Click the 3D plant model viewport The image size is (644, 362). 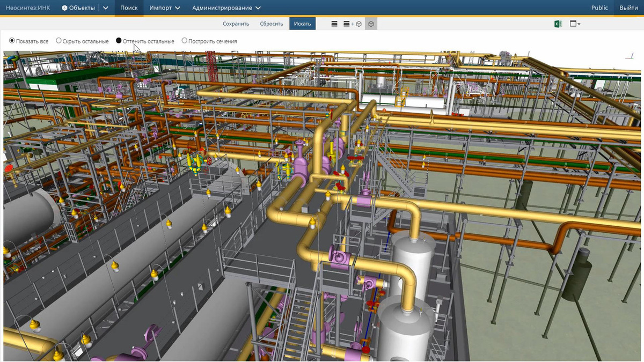click(x=322, y=206)
